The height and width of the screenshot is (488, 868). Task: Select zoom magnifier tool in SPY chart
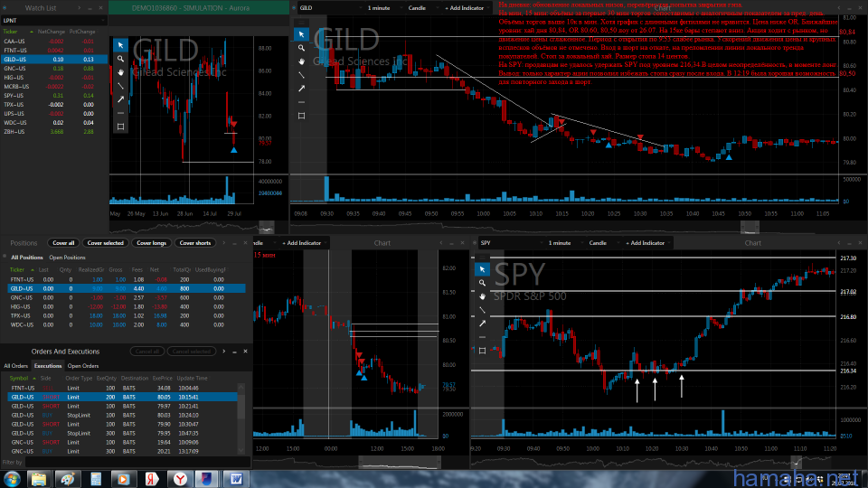(x=482, y=283)
